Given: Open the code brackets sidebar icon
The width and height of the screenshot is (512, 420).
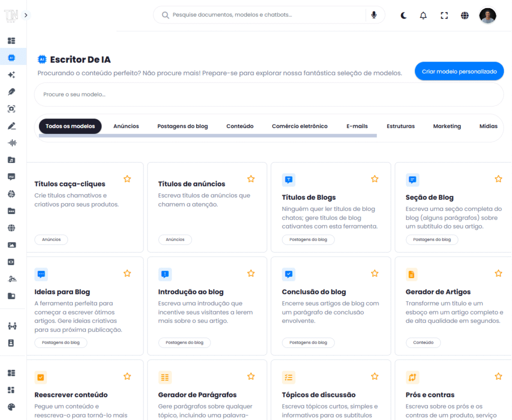Looking at the screenshot, I should 11,262.
